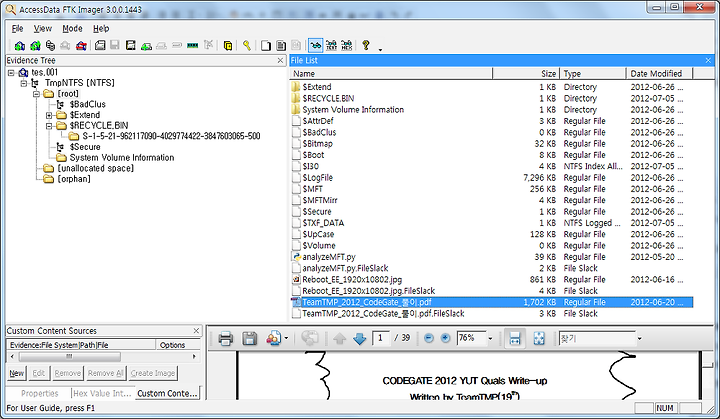Toggle view files as hex mode
Viewport: 720px width, 419px height.
(347, 45)
